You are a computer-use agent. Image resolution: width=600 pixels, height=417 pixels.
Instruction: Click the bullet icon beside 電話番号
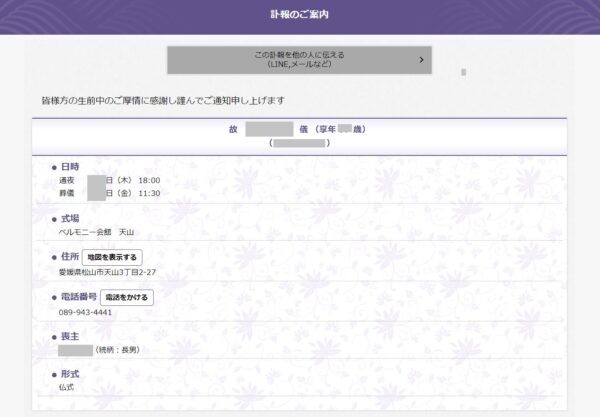(x=54, y=298)
